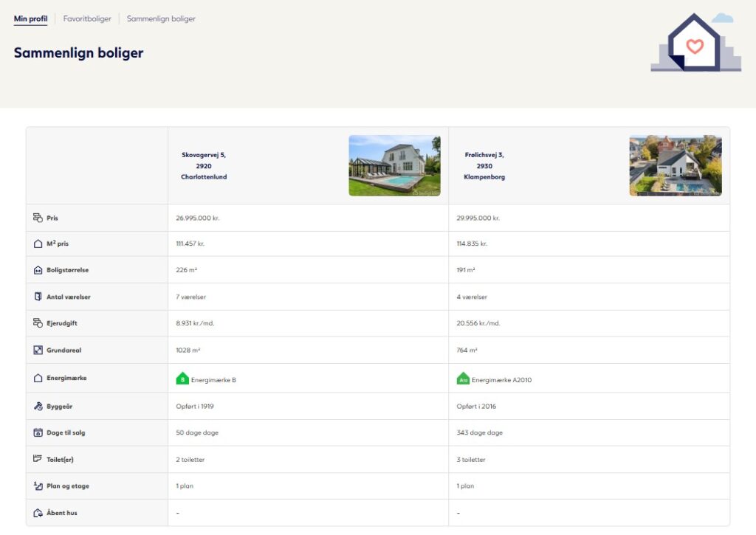This screenshot has width=756, height=535.
Task: Open the Skovagervej 5 property photo
Action: (394, 166)
